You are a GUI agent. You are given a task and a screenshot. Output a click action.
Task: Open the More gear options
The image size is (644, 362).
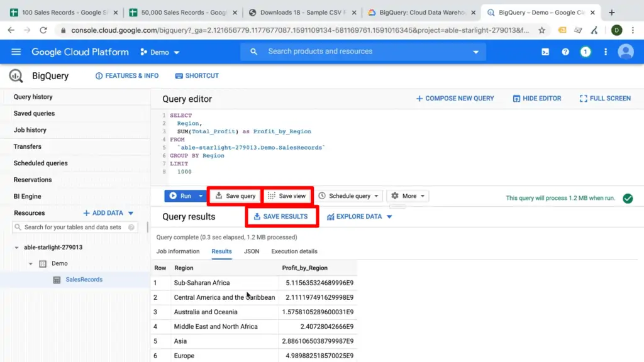pyautogui.click(x=408, y=195)
